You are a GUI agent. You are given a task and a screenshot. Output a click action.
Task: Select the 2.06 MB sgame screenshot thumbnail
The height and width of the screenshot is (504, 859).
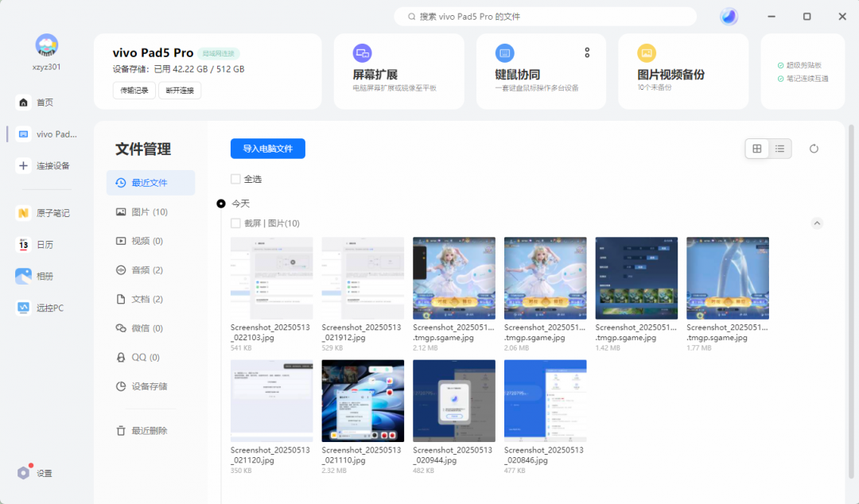(545, 277)
